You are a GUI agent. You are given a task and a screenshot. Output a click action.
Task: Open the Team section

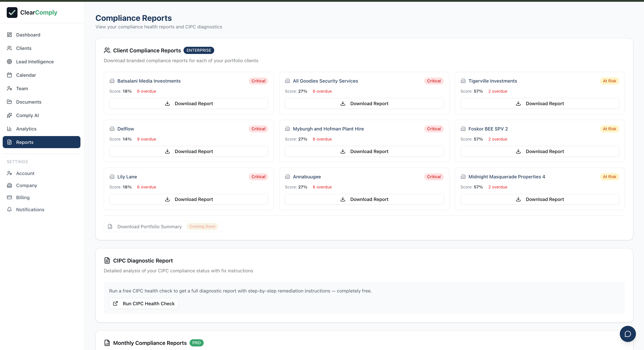click(41, 88)
